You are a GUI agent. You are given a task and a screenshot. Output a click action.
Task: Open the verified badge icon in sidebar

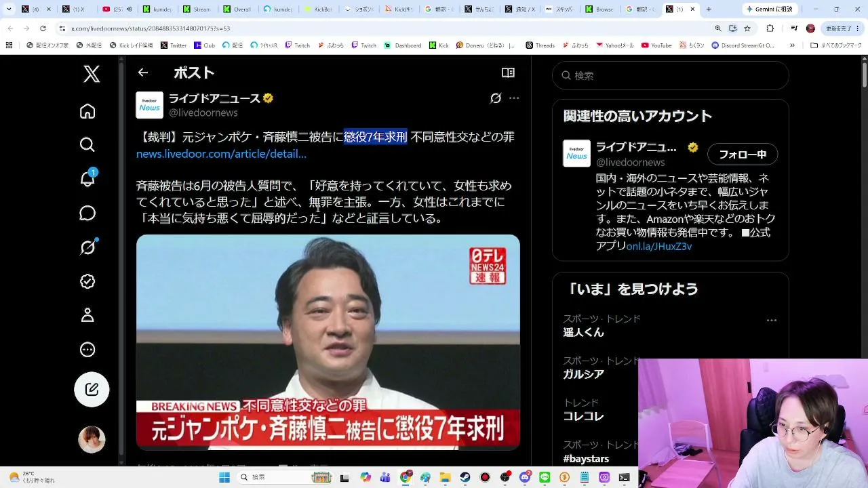[87, 281]
